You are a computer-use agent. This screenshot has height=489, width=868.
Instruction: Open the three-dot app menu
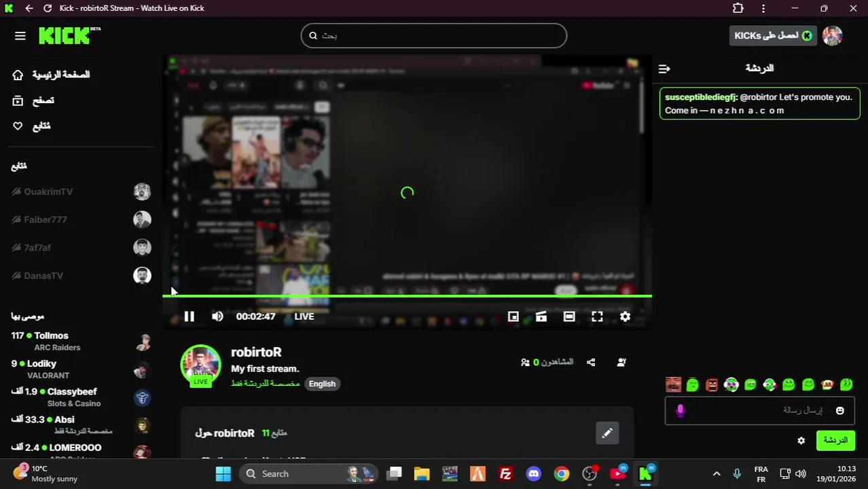point(763,8)
